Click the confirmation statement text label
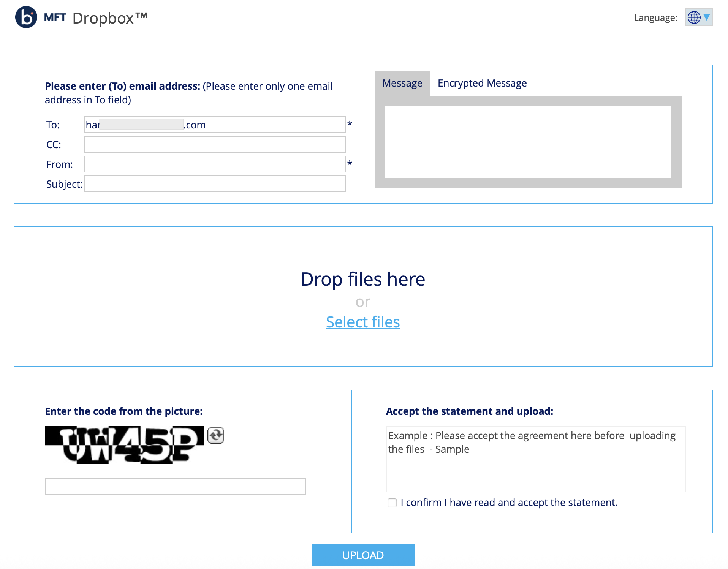 pyautogui.click(x=509, y=502)
